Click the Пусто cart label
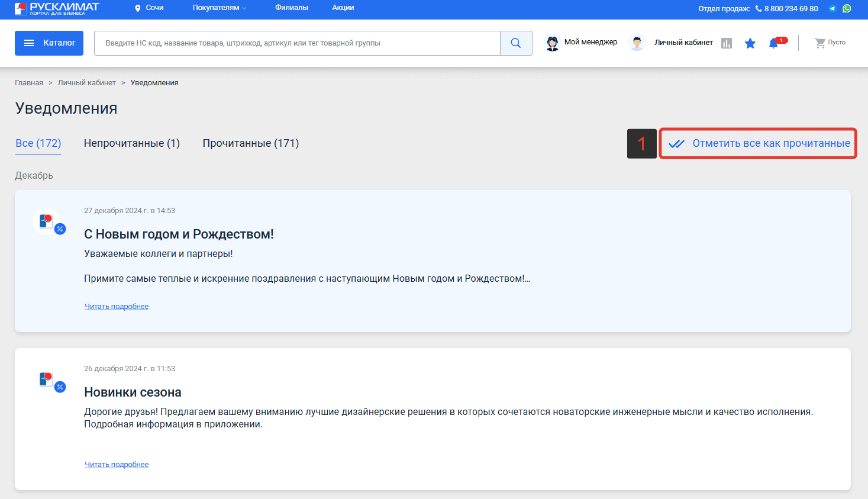This screenshot has width=868, height=499. click(837, 43)
